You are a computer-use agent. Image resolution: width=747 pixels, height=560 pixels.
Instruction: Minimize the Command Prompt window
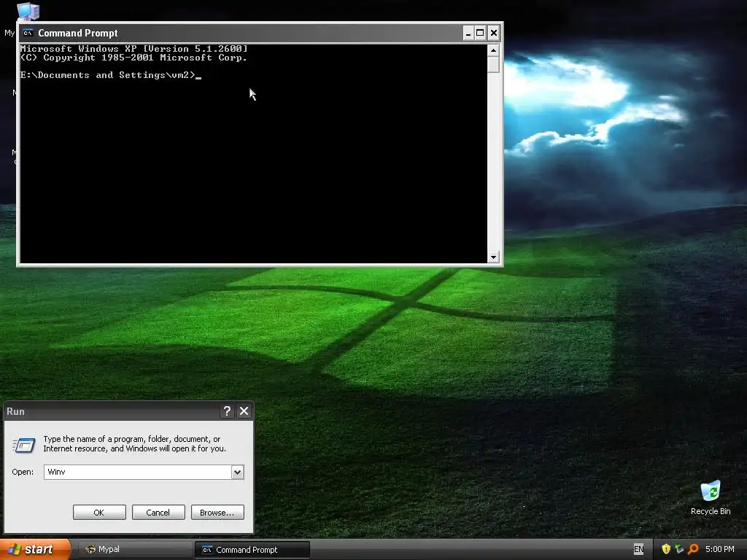click(x=468, y=33)
